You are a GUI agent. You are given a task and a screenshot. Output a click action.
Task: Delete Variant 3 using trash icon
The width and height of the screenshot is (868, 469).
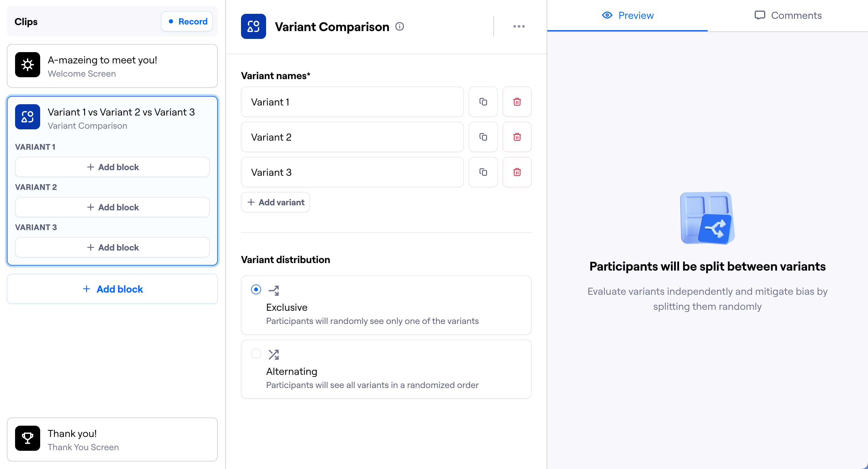(x=517, y=172)
